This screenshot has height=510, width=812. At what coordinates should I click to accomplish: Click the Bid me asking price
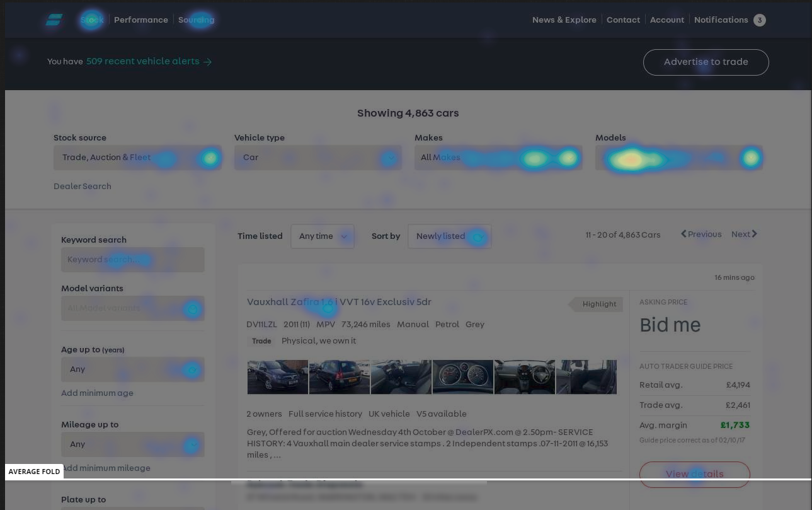point(670,325)
